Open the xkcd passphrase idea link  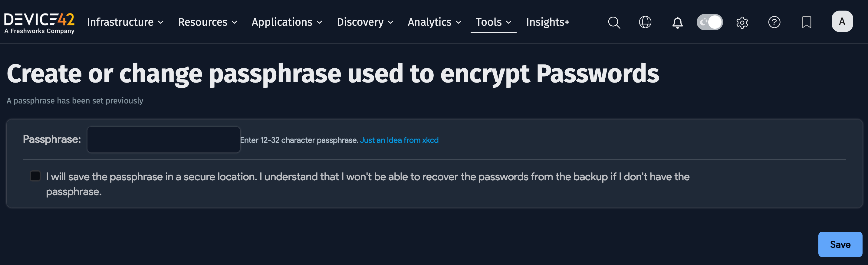click(x=399, y=140)
